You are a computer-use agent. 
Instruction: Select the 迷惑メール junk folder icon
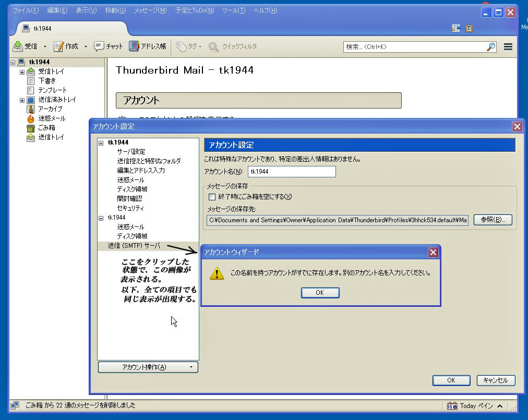(31, 118)
